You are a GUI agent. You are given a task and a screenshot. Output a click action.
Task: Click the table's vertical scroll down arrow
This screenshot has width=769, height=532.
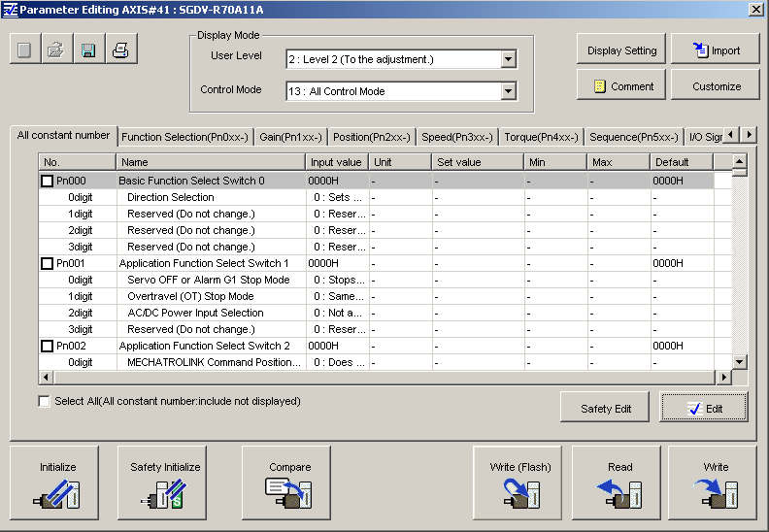pos(740,362)
